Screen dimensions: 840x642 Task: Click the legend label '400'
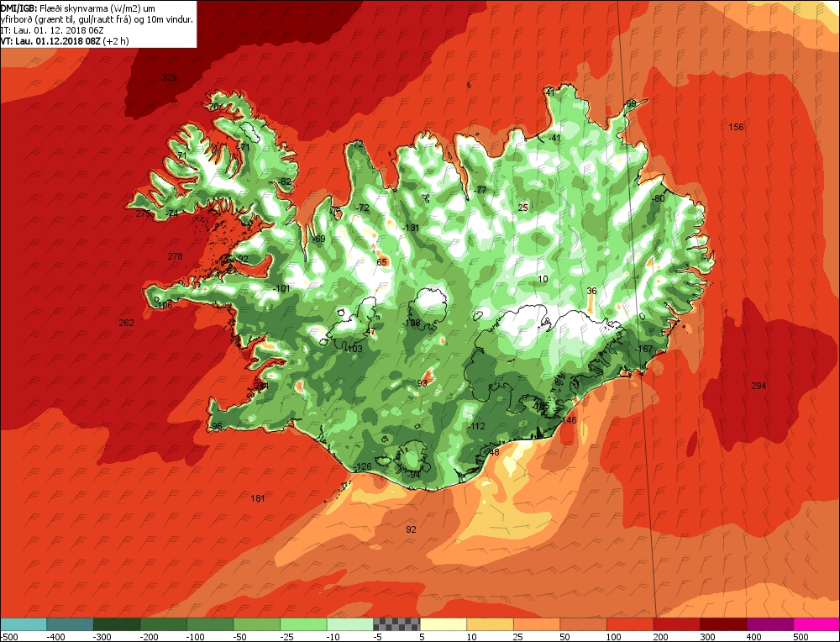point(754,637)
